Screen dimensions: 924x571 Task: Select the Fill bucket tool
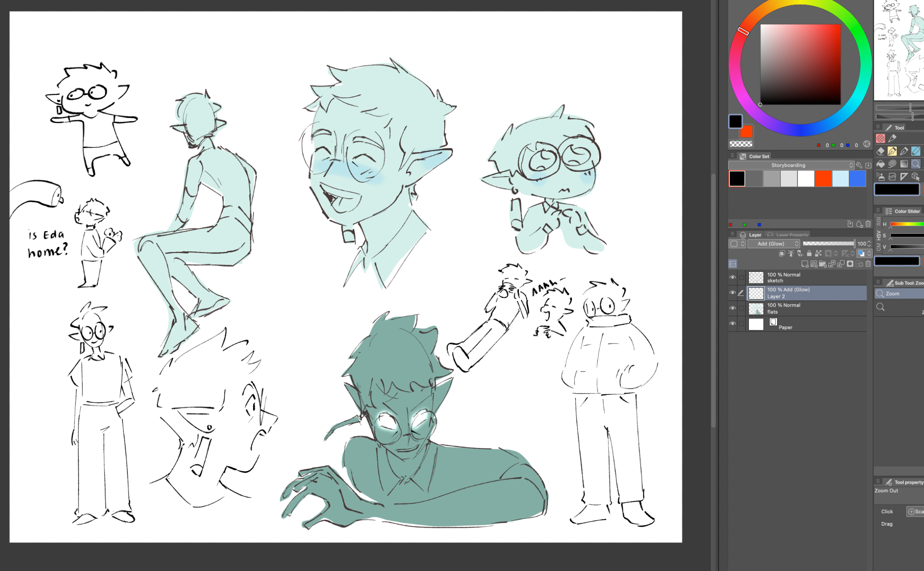881,164
